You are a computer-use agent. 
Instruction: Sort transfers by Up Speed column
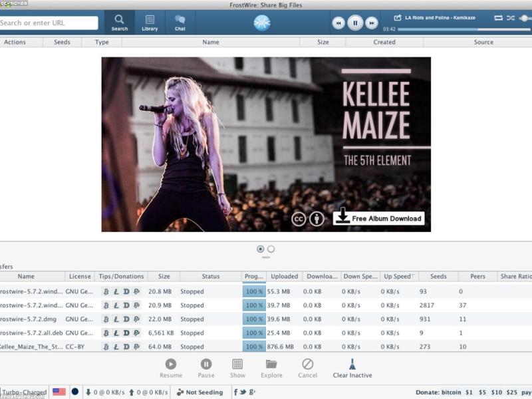coord(399,276)
